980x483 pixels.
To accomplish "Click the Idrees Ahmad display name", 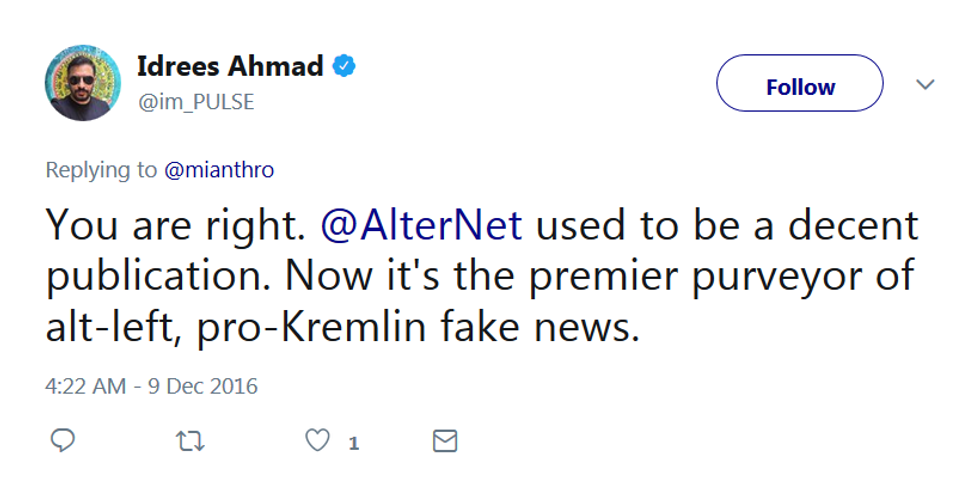I will pos(229,67).
